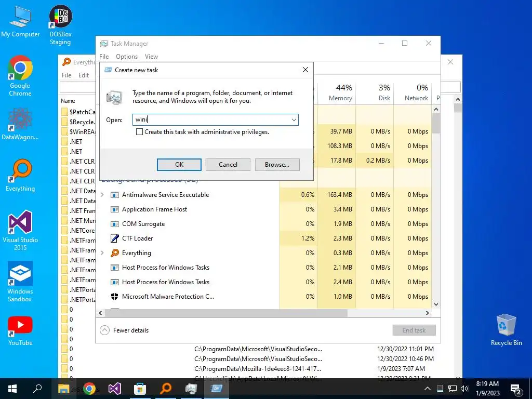The height and width of the screenshot is (399, 532).
Task: Click Task Manager horizontal scrollbar thumb
Action: coord(225,313)
